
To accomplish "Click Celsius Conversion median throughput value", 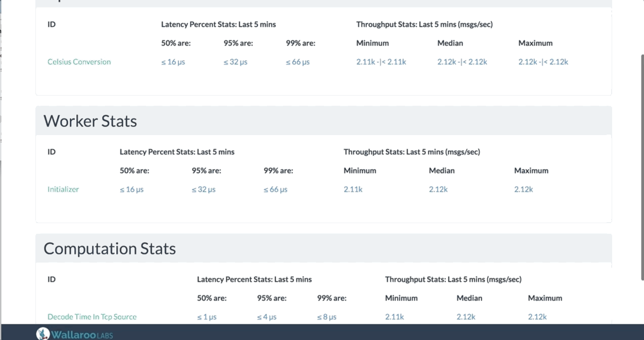I will (462, 62).
